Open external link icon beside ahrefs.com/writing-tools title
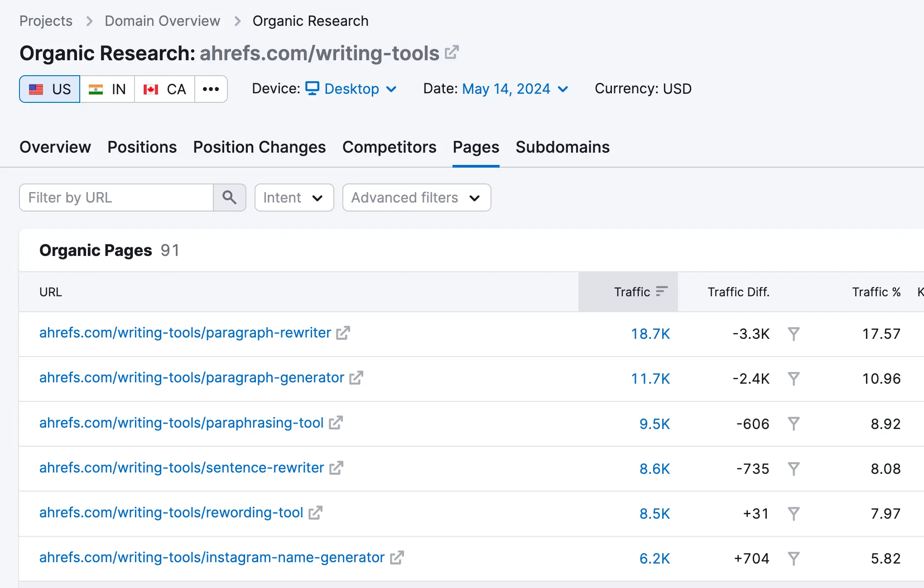Screen dimensions: 924x588 pos(452,53)
